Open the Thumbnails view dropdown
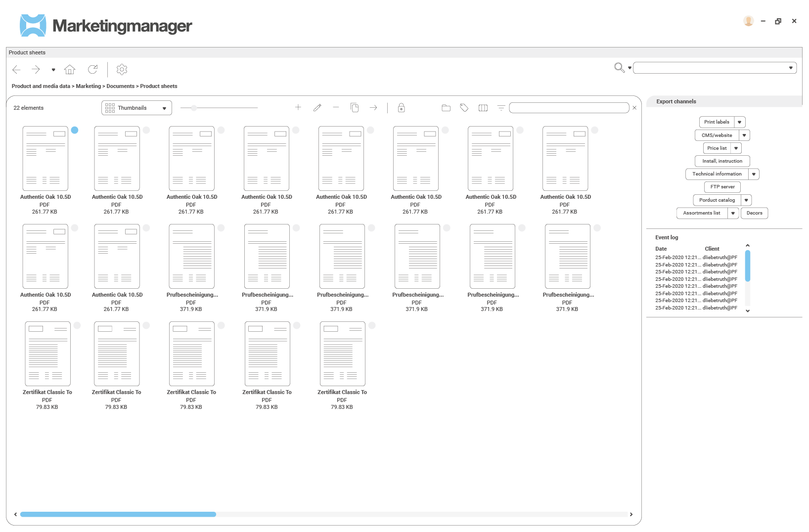 click(136, 108)
